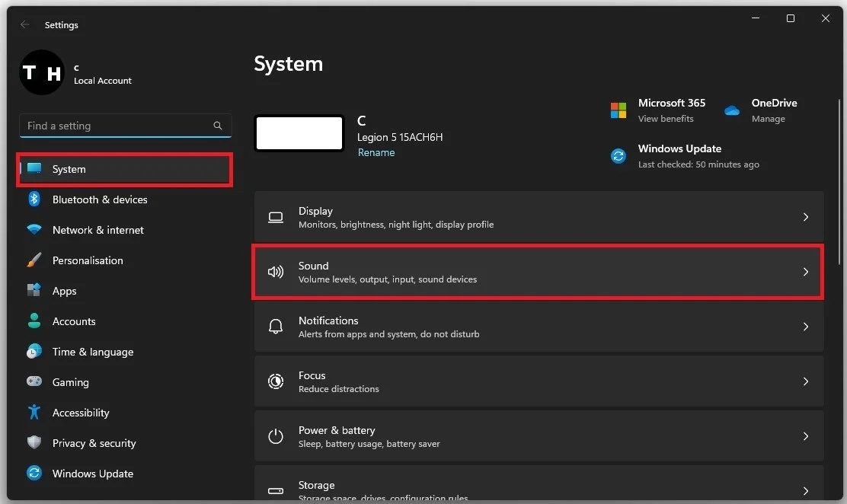Click the Power & battery icon
The image size is (847, 504).
tap(276, 436)
